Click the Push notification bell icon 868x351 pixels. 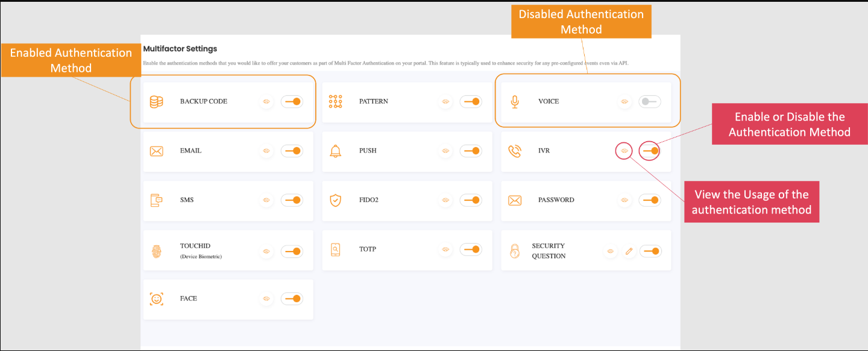point(335,151)
